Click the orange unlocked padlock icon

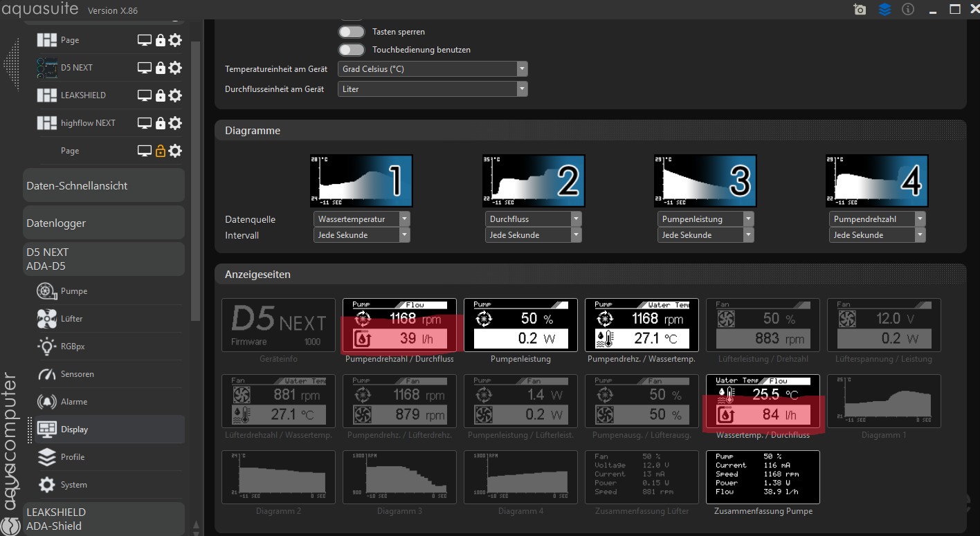tap(161, 151)
